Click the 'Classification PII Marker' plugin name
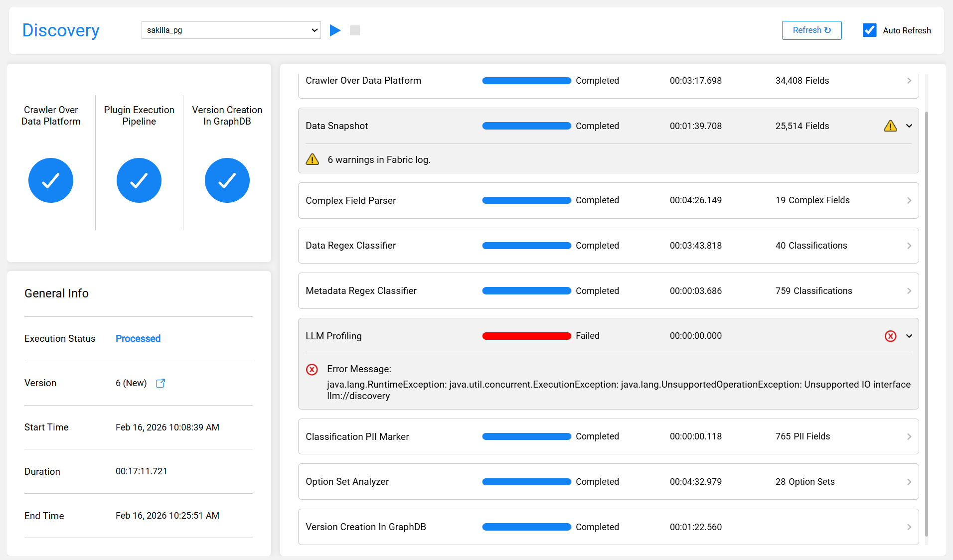This screenshot has width=953, height=560. 357,437
